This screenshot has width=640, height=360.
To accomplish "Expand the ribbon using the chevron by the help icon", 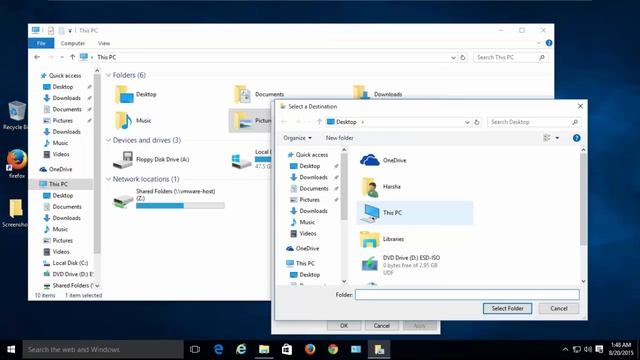I will (x=538, y=43).
